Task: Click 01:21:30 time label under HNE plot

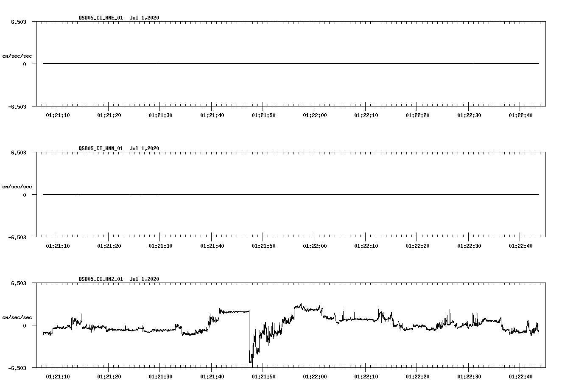Action: coord(160,115)
